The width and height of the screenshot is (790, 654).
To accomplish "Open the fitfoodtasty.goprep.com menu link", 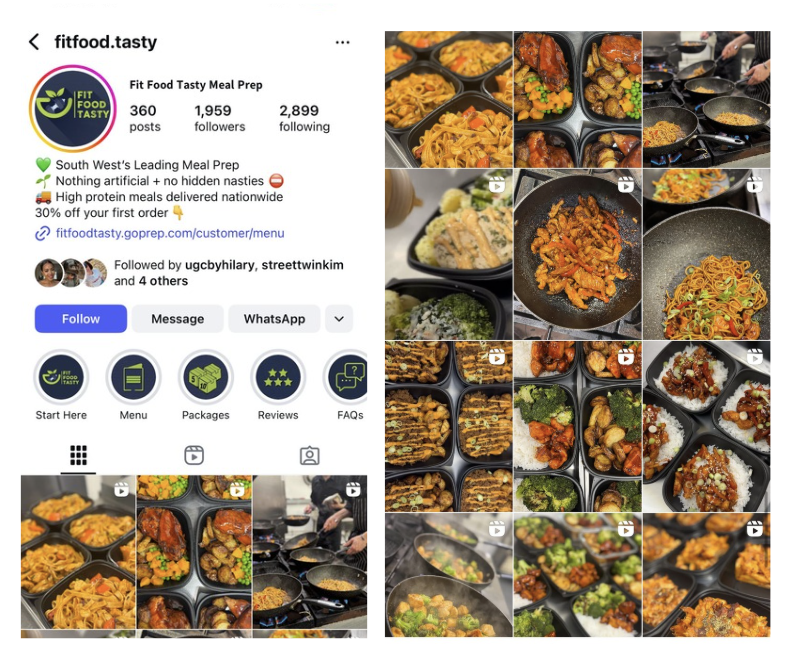I will tap(170, 233).
